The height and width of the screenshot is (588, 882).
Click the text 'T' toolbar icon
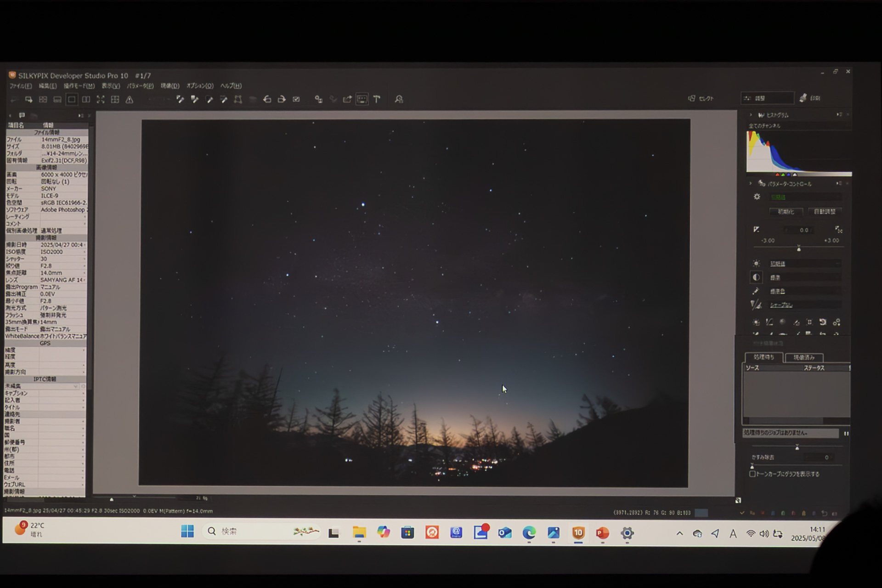tap(377, 99)
